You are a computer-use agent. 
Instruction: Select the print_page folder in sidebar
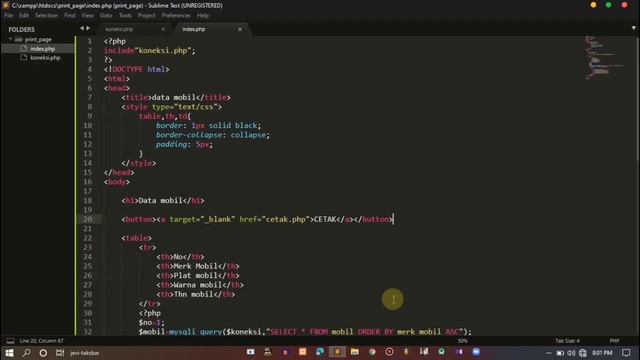38,40
